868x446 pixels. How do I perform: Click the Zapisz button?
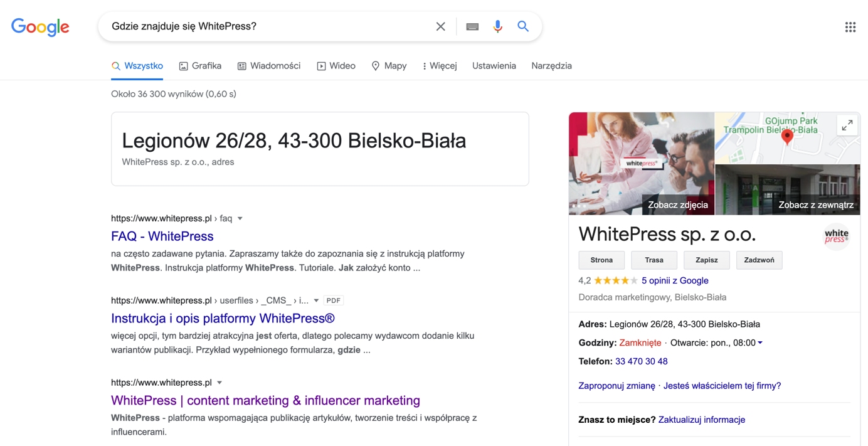point(707,260)
